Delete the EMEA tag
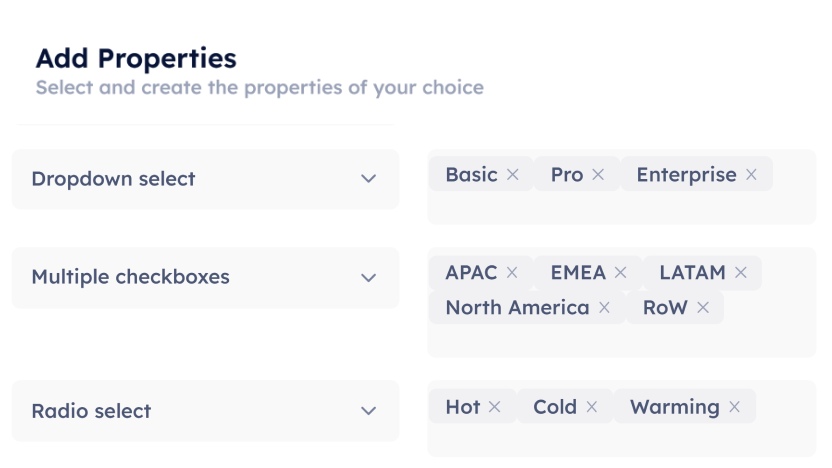The height and width of the screenshot is (468, 832). 620,273
